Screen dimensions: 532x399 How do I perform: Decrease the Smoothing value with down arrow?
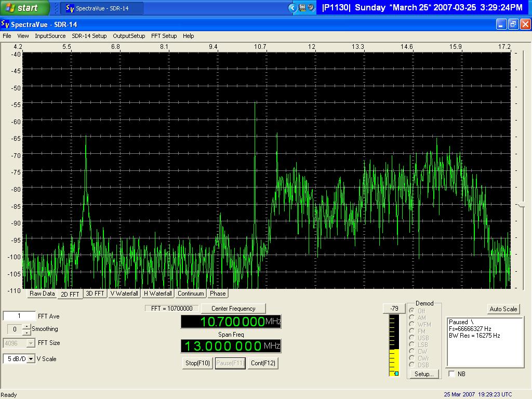coord(26,332)
